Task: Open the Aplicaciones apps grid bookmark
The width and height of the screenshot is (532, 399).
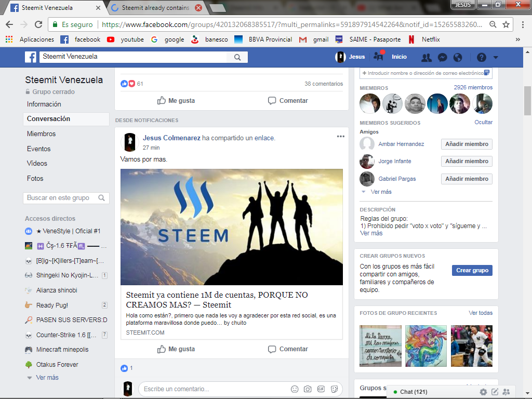Action: click(30, 39)
